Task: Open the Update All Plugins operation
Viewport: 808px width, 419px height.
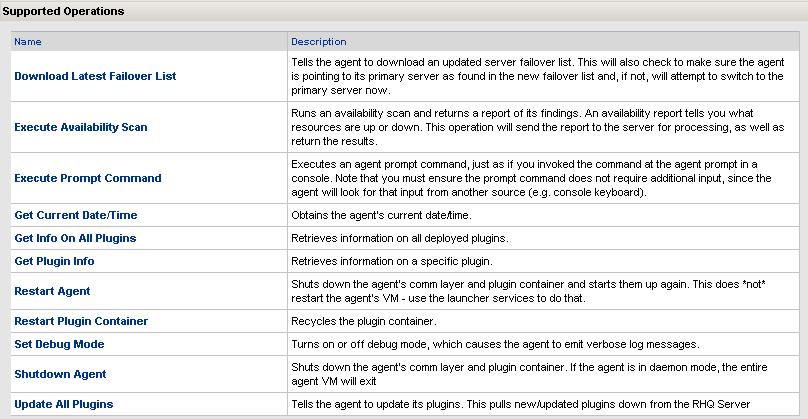Action: click(x=64, y=404)
